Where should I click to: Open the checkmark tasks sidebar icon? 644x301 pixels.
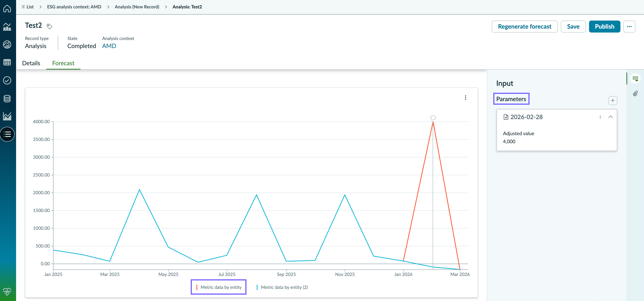[x=7, y=81]
